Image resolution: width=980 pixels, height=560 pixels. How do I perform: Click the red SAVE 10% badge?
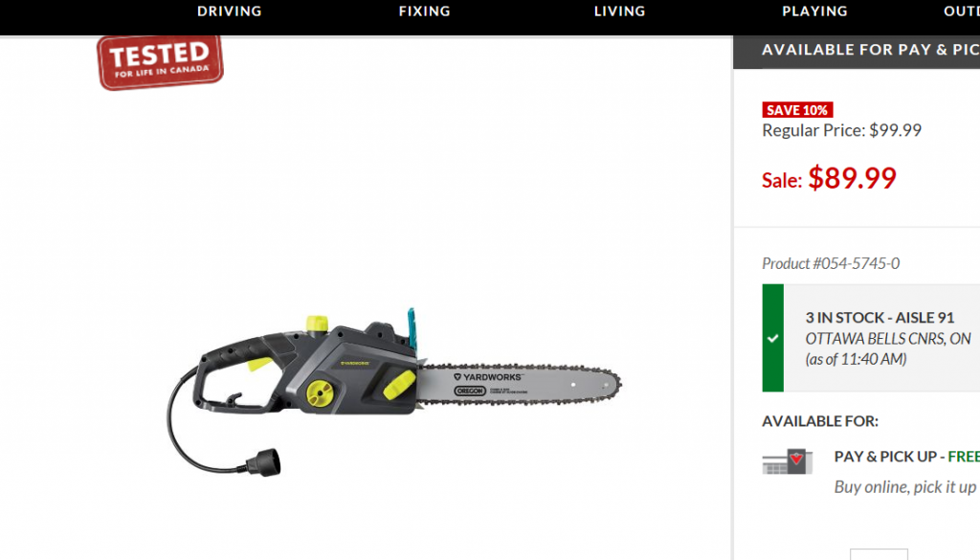click(797, 110)
